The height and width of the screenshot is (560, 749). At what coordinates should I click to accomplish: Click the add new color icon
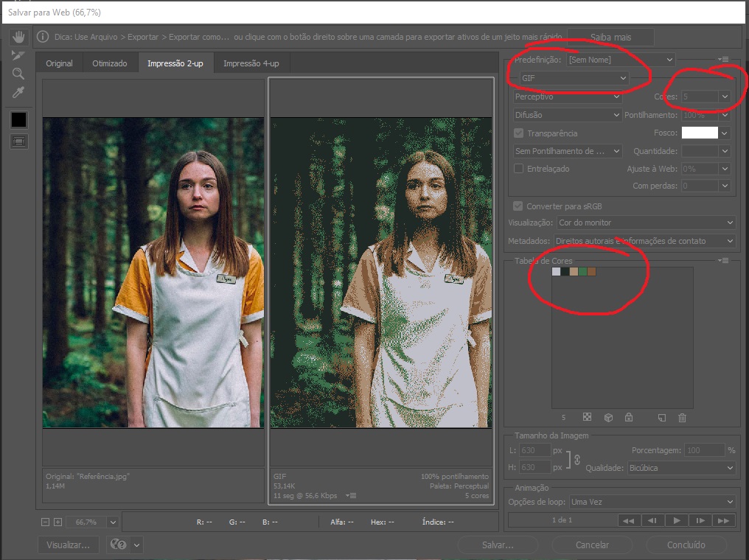[661, 418]
